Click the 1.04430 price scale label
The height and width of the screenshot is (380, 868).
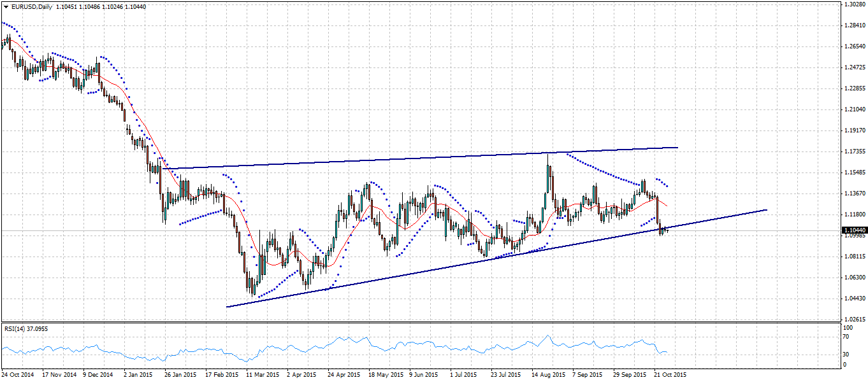pos(854,299)
